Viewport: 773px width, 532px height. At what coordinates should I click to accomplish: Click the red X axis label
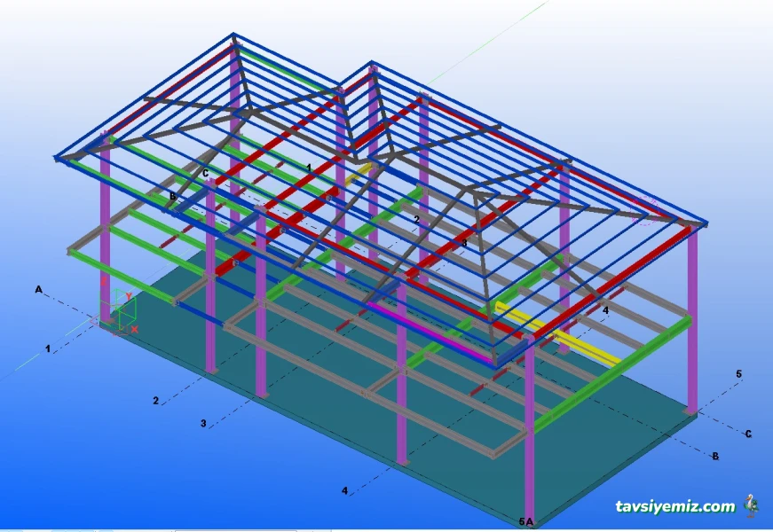(135, 330)
